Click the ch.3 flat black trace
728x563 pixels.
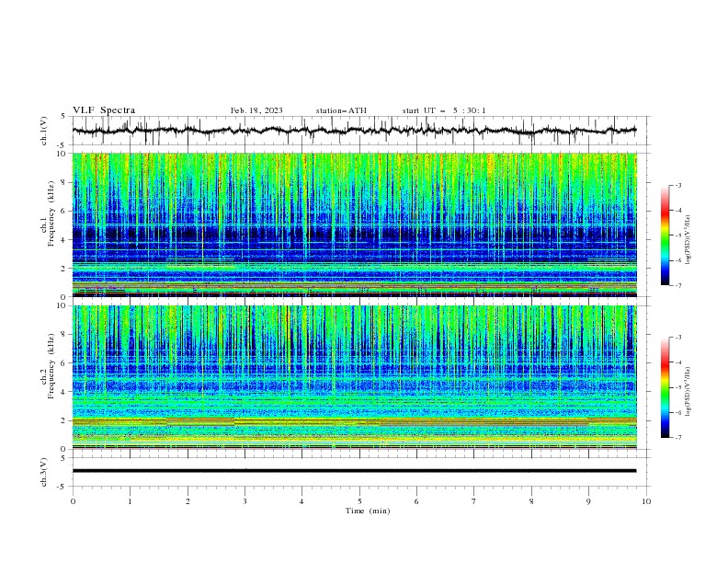point(354,471)
